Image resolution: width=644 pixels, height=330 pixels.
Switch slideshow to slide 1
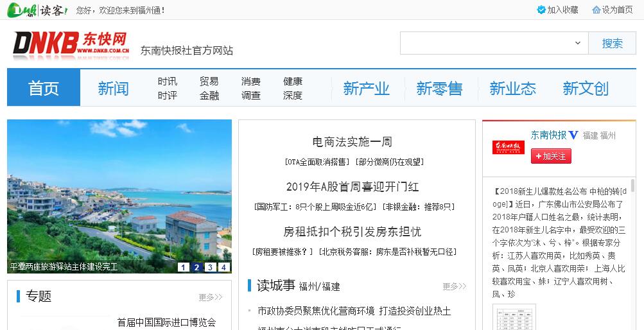[183, 267]
